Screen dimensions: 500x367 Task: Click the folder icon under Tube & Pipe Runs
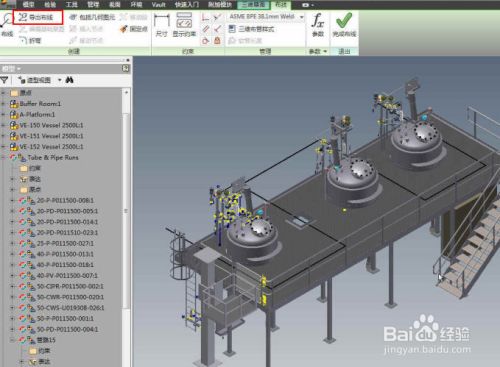pyautogui.click(x=23, y=168)
